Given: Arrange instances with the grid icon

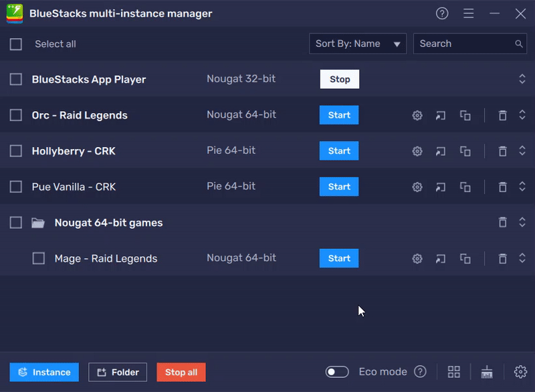Looking at the screenshot, I should click(454, 372).
